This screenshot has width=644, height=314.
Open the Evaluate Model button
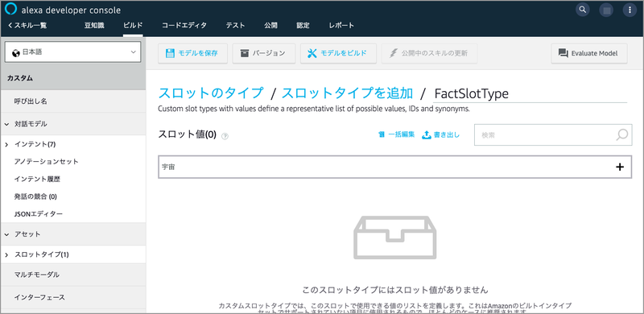pyautogui.click(x=589, y=53)
